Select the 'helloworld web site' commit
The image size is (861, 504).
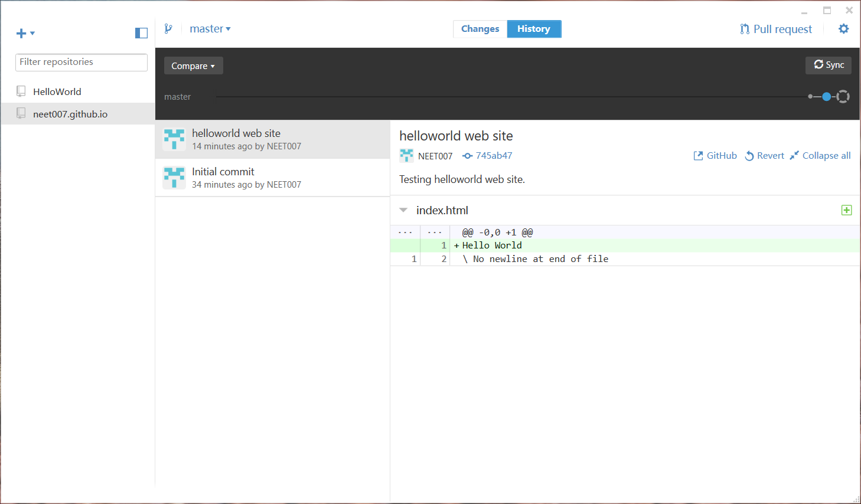point(272,139)
